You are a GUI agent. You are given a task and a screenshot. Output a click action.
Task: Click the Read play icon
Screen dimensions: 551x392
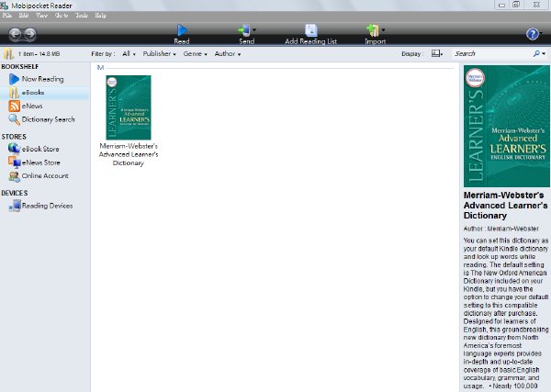(182, 30)
